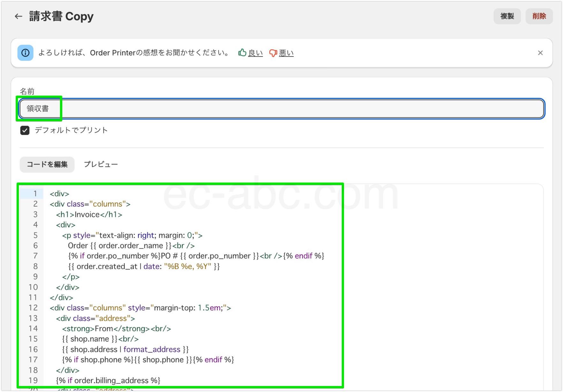
Task: Click the back arrow beside 請求書 Copy
Action: 19,16
